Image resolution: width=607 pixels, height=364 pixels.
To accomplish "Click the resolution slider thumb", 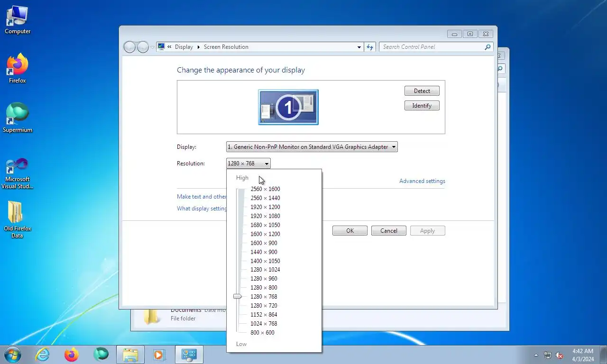I will click(x=238, y=296).
